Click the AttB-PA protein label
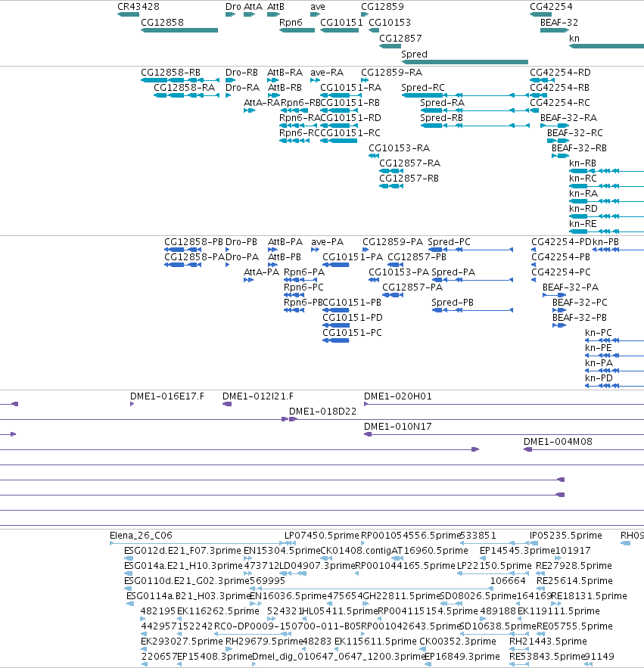This screenshot has height=668, width=644. point(285,242)
